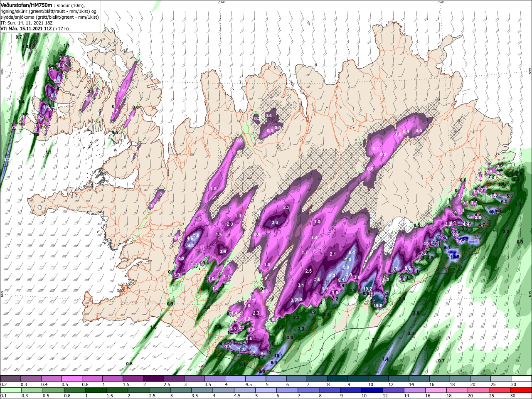Click the 8.4 value off the south coast

pyautogui.click(x=274, y=362)
